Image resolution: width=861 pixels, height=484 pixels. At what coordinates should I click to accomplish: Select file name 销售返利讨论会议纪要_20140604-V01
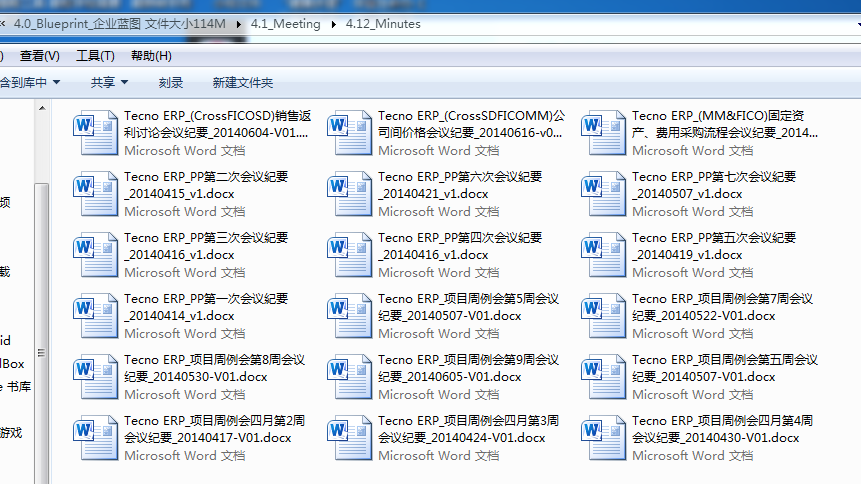point(217,124)
